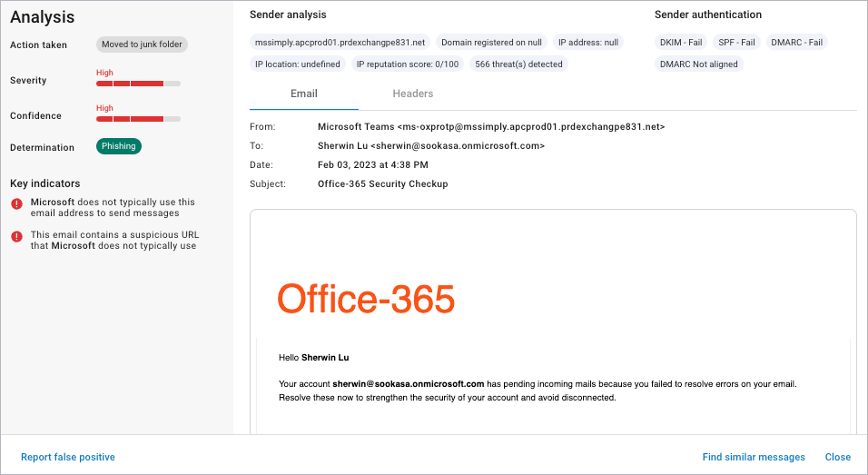This screenshot has width=868, height=475.
Task: Open the Headers tab
Action: point(413,94)
